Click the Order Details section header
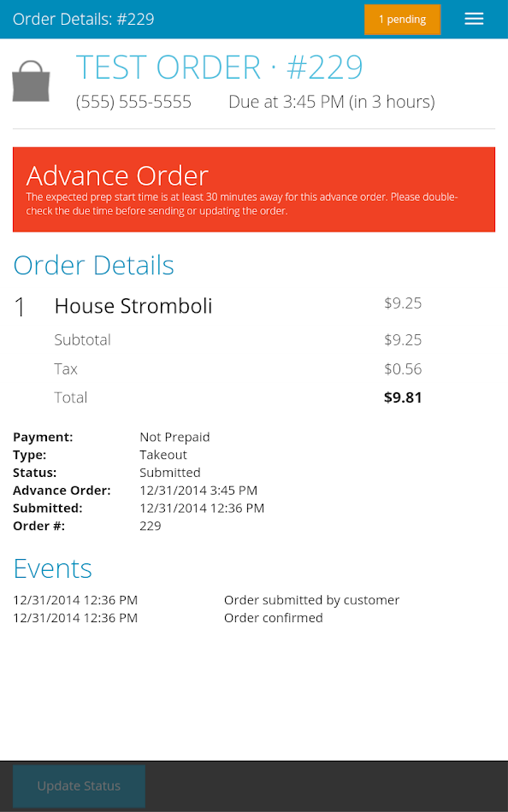This screenshot has height=812, width=508. tap(93, 265)
